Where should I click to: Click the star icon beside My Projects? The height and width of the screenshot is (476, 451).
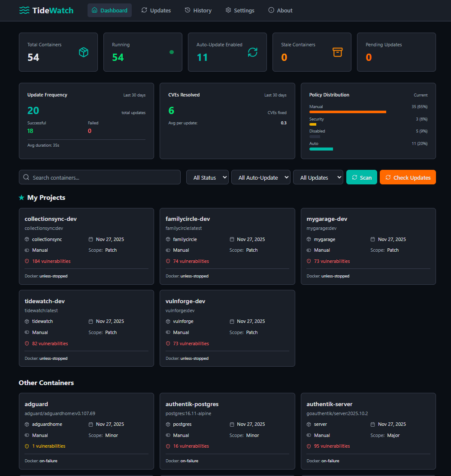[x=21, y=198]
